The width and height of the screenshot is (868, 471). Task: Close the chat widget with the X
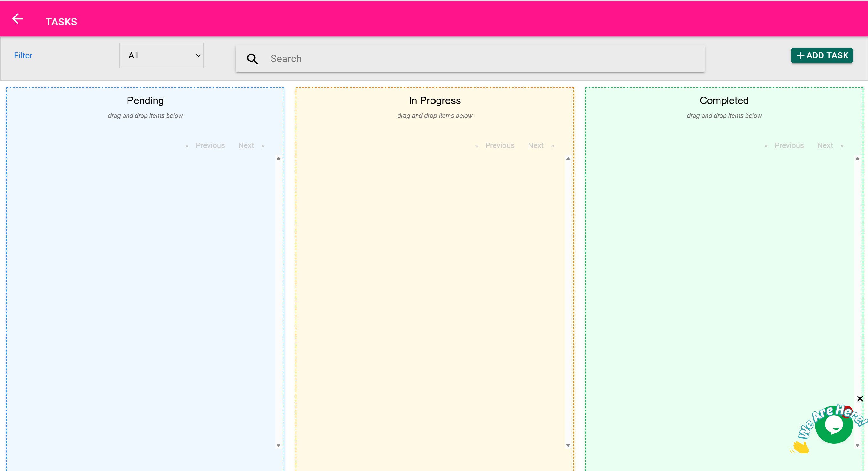(860, 399)
